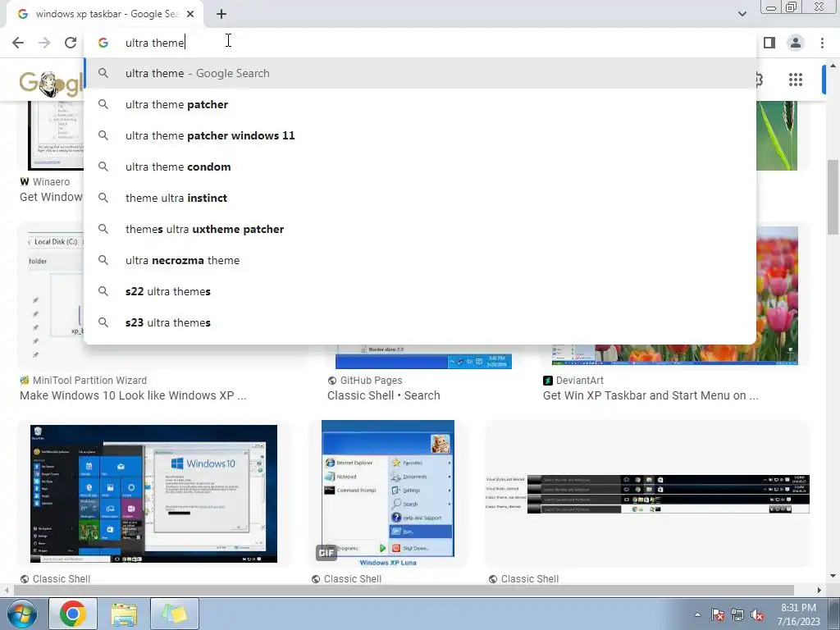Open the tulips desktop thumbnail

point(777,294)
